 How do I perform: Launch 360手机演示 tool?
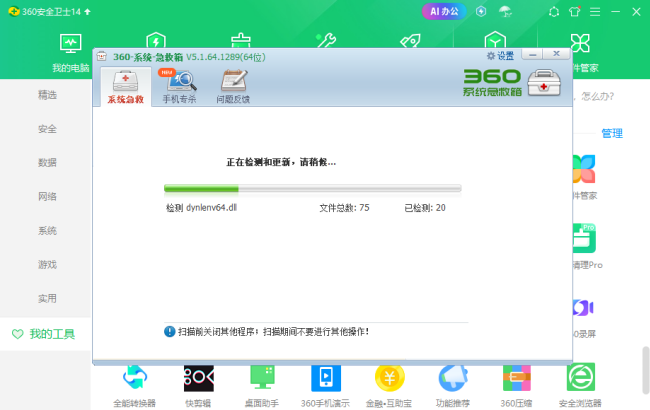point(326,386)
